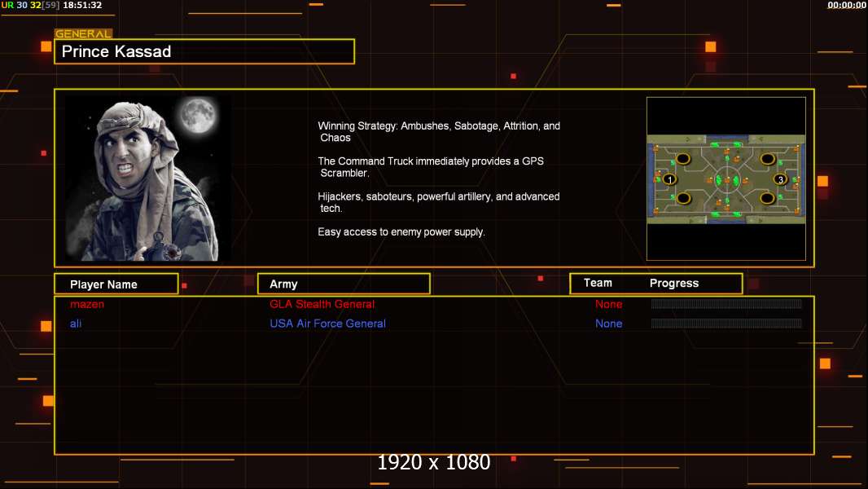Click ali's loading progress bar
This screenshot has width=868, height=489.
726,323
